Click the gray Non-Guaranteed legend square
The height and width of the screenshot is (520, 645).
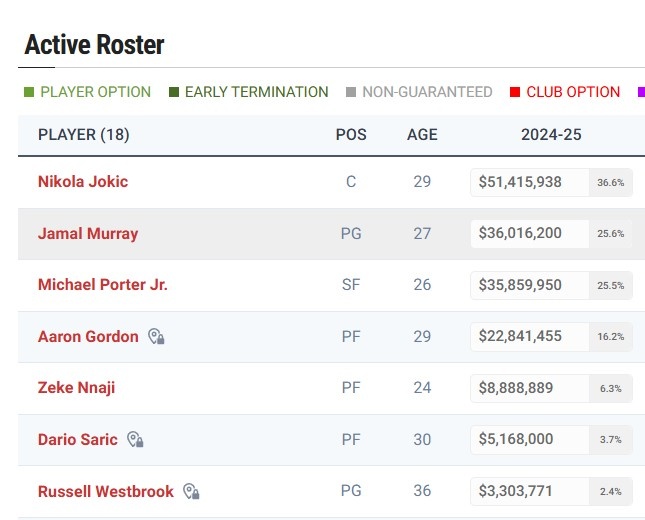click(351, 92)
